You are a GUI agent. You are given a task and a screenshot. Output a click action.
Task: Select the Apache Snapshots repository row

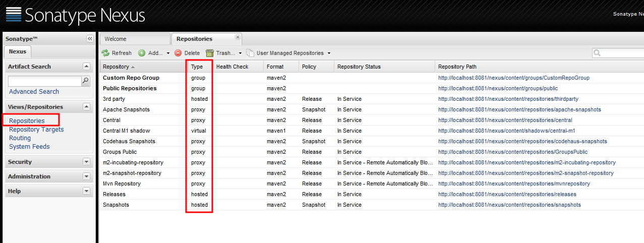(372, 109)
